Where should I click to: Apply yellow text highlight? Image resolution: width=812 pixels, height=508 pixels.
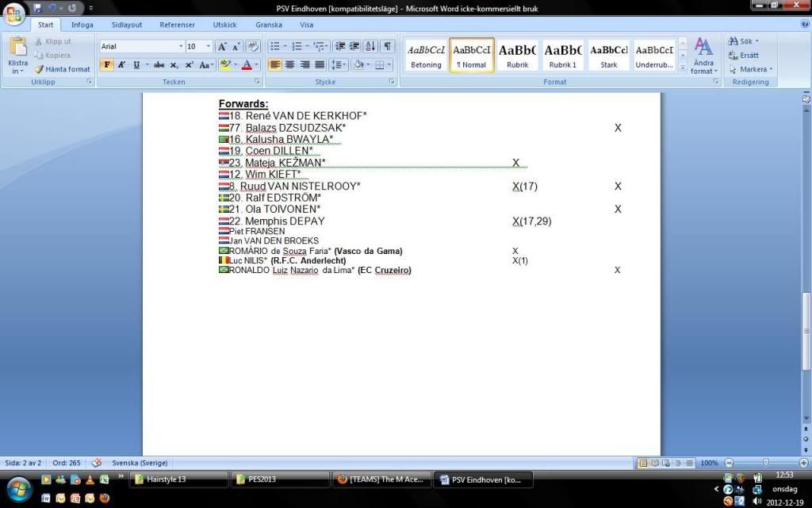(x=224, y=65)
